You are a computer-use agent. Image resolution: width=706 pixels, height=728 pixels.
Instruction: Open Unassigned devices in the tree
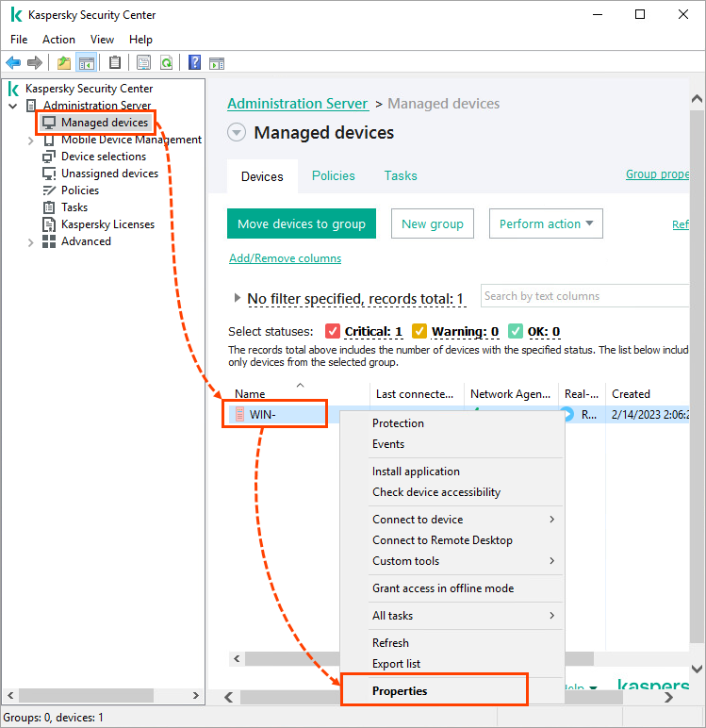(109, 174)
